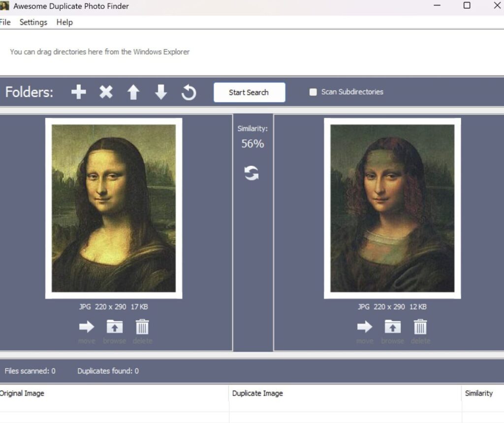Move folder down with down arrow

pos(161,92)
